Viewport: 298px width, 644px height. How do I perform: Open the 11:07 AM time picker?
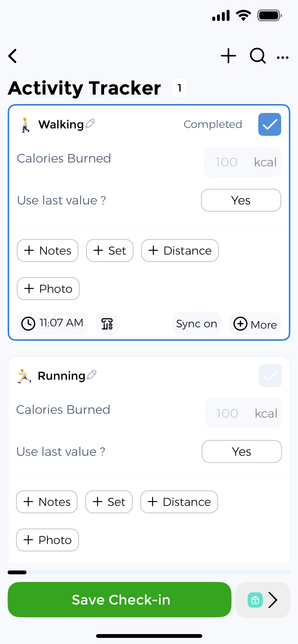click(52, 323)
